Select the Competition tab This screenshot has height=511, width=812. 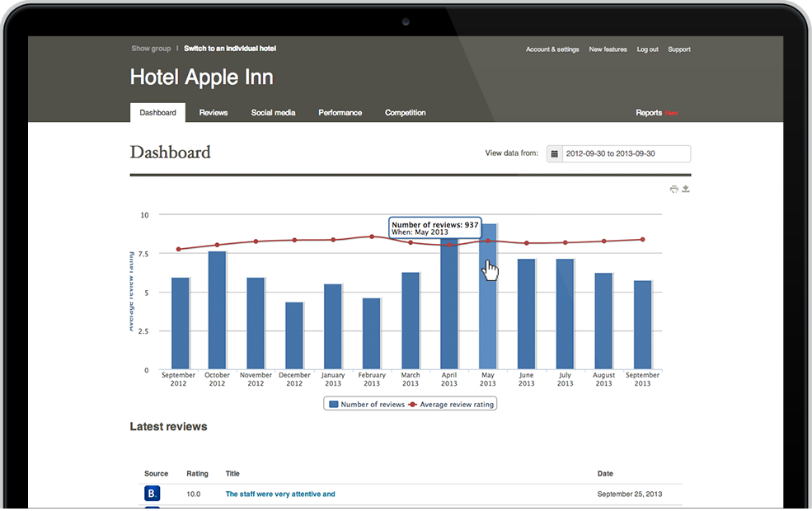tap(405, 113)
